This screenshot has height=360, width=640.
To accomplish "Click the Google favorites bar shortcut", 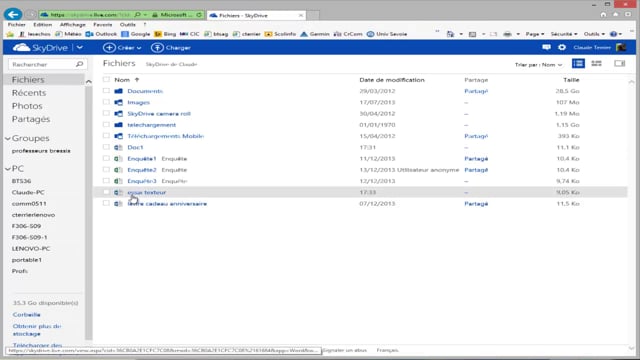I will coord(136,34).
